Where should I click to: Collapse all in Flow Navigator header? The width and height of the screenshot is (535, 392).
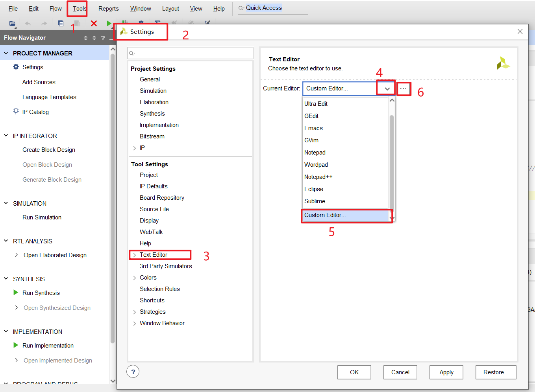(x=85, y=38)
